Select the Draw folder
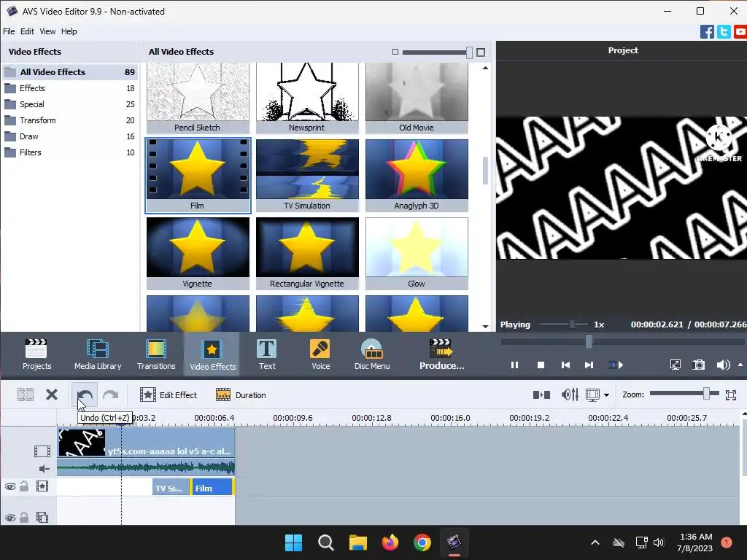The image size is (747, 560). pos(69,136)
